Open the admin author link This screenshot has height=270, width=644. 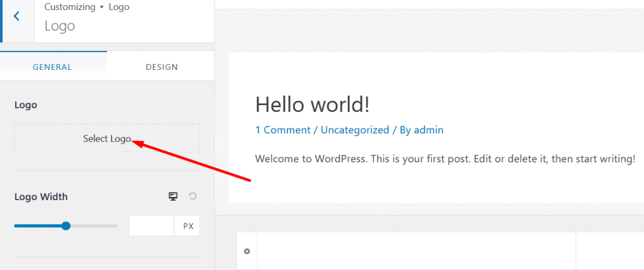[x=428, y=130]
